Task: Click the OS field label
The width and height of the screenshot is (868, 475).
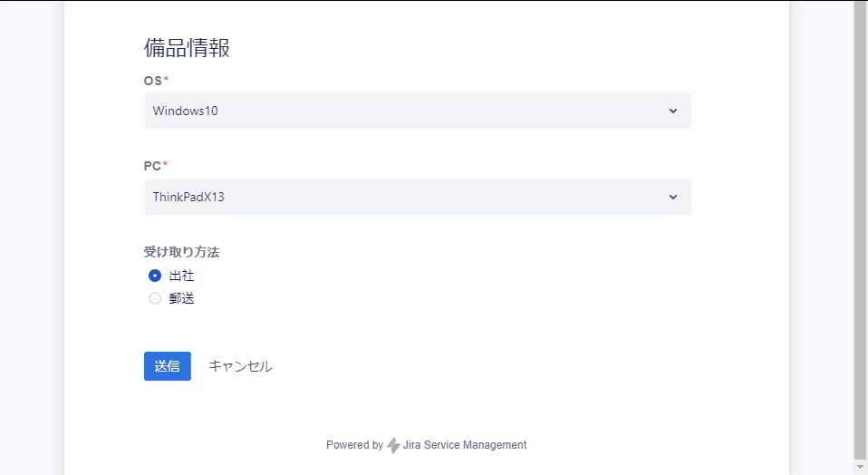Action: [153, 81]
